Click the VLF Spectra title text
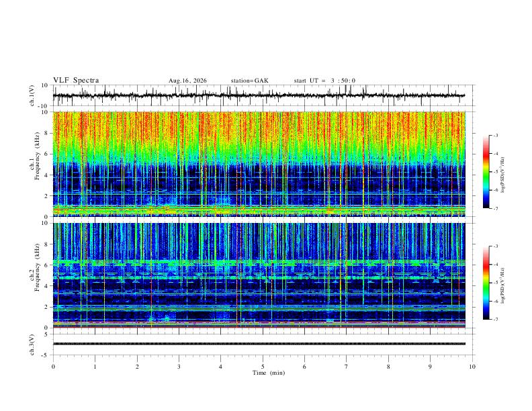Screen dimensions: 532x411 [76, 81]
